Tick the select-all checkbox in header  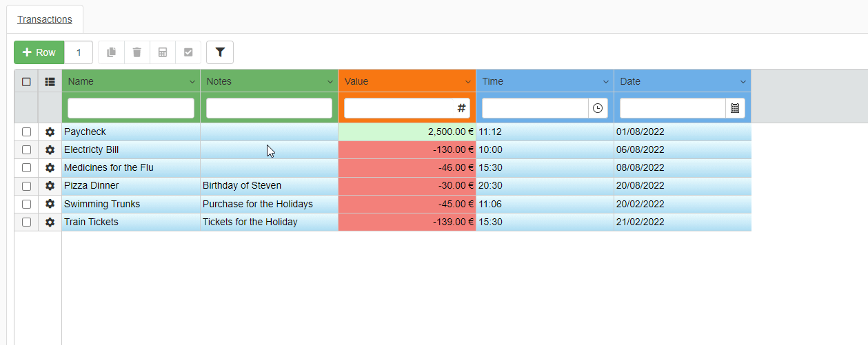26,81
